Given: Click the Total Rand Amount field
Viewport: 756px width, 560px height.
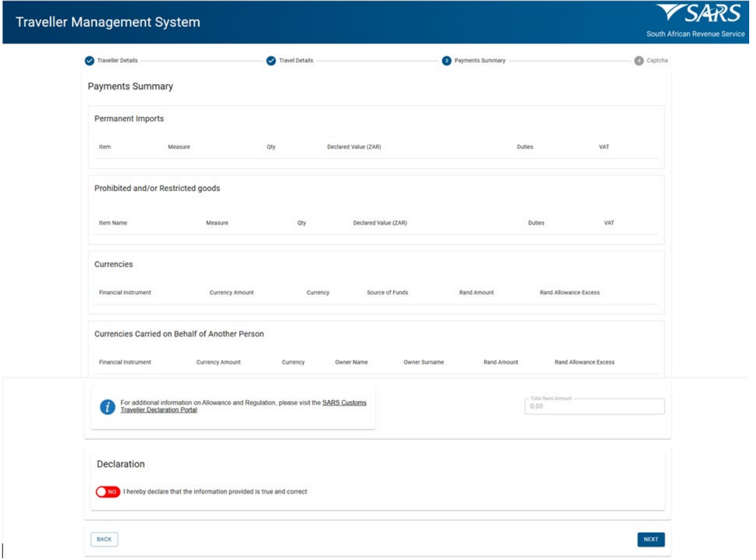Looking at the screenshot, I should click(594, 406).
